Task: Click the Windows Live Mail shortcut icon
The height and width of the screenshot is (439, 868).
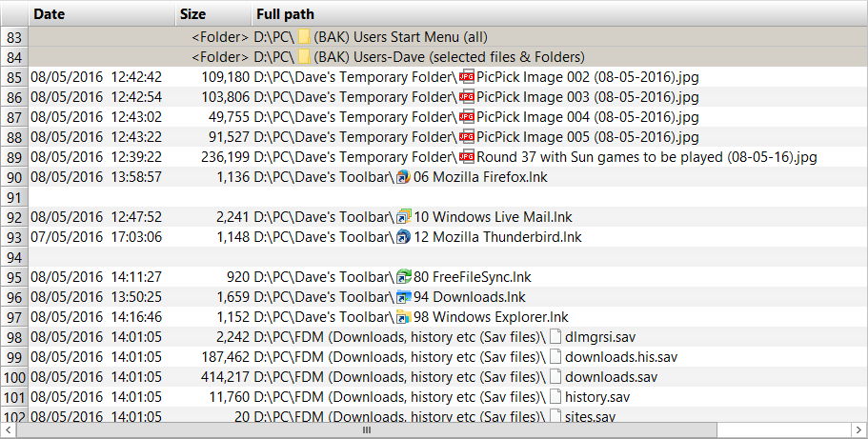Action: tap(404, 217)
